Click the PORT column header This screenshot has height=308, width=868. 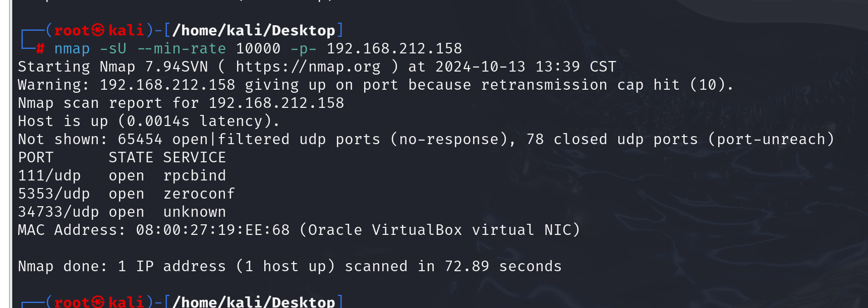click(36, 157)
